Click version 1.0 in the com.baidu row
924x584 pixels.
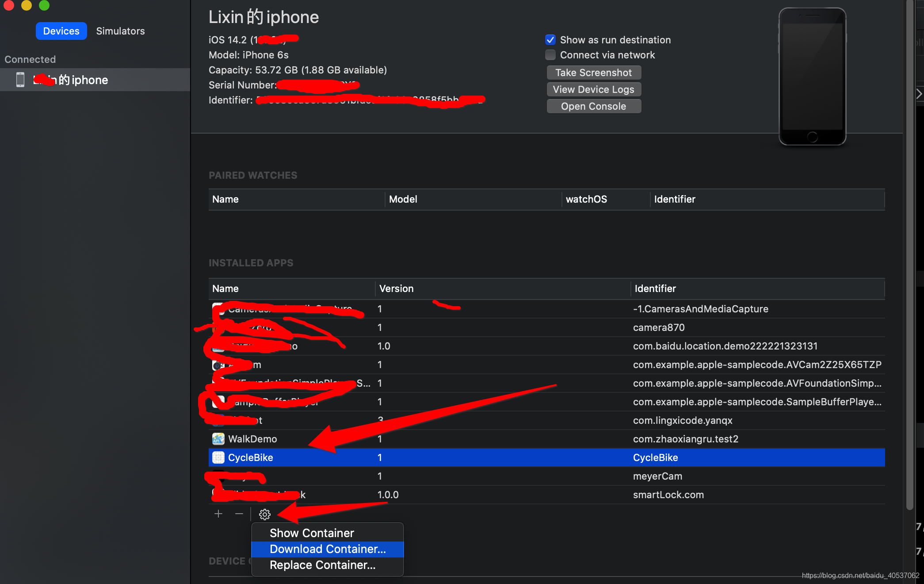click(x=384, y=346)
